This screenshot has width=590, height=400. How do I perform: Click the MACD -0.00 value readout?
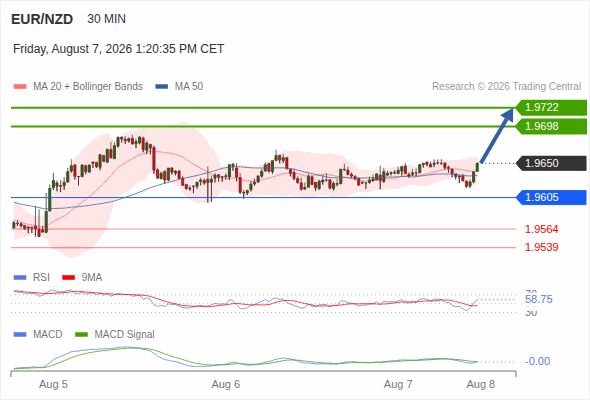point(537,361)
